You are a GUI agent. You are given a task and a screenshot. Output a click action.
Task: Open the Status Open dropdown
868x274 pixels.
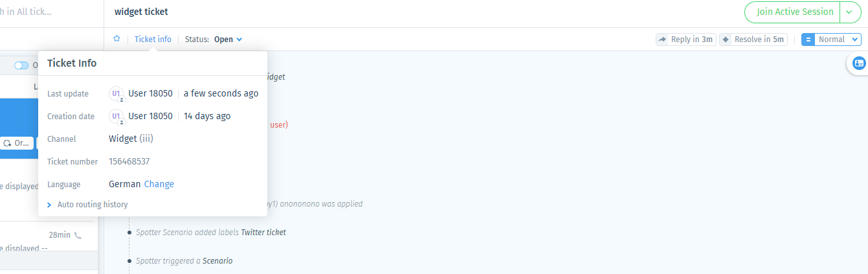pyautogui.click(x=228, y=40)
